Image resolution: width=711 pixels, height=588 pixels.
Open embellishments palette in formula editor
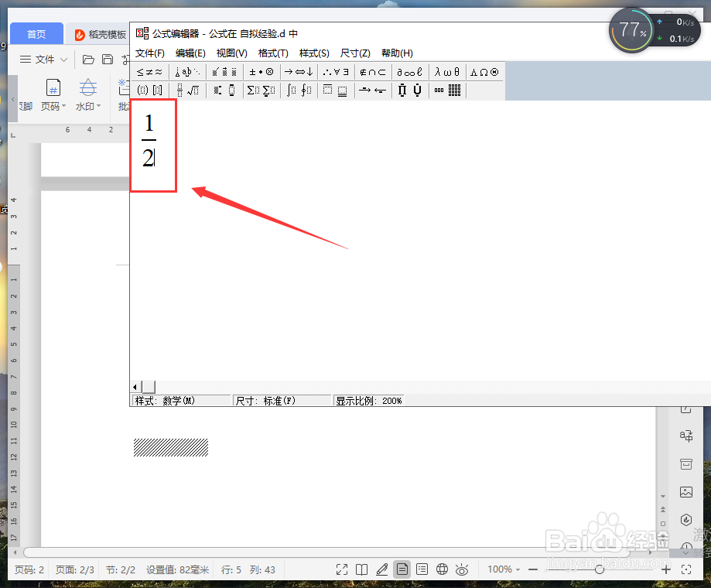point(224,72)
